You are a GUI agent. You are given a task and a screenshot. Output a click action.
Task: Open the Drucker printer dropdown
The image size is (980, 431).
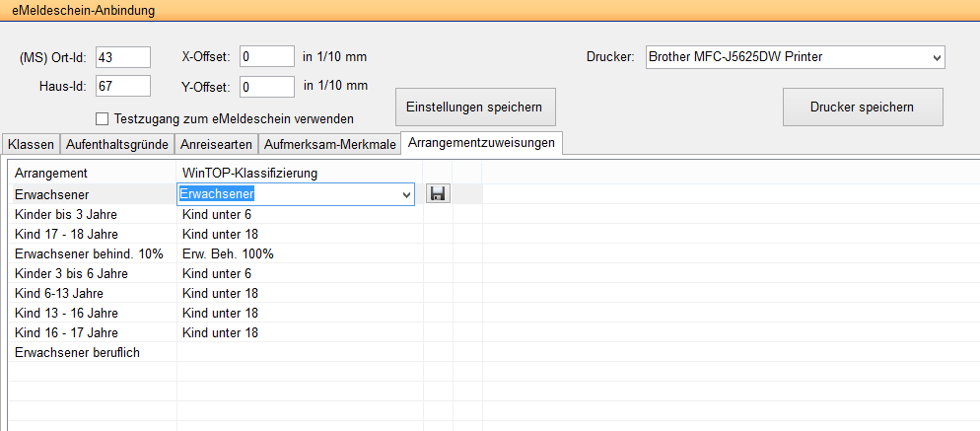795,57
